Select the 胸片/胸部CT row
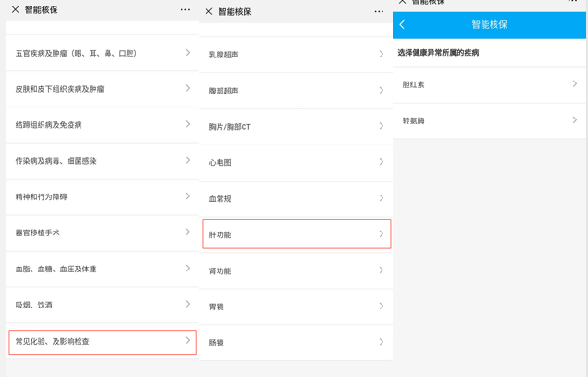Image resolution: width=588 pixels, height=377 pixels. coord(295,126)
